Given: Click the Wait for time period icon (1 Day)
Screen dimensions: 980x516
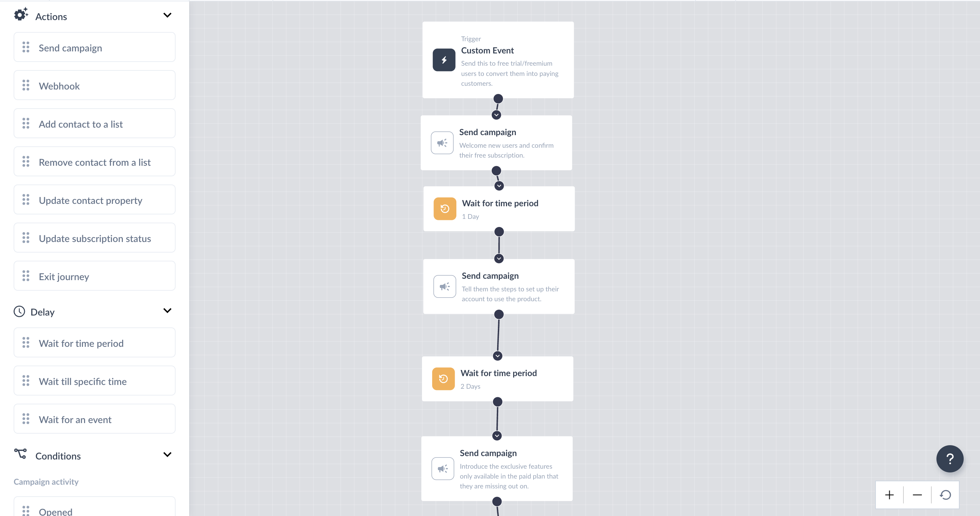Looking at the screenshot, I should 444,208.
